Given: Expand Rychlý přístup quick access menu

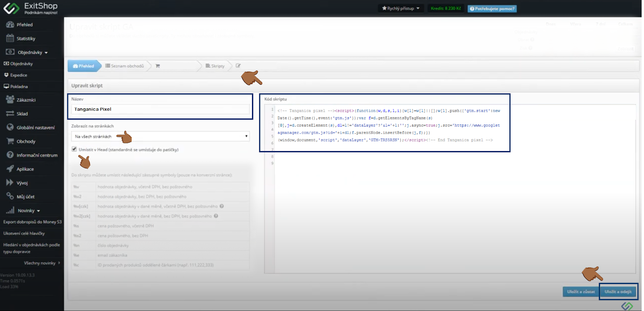Looking at the screenshot, I should [401, 8].
